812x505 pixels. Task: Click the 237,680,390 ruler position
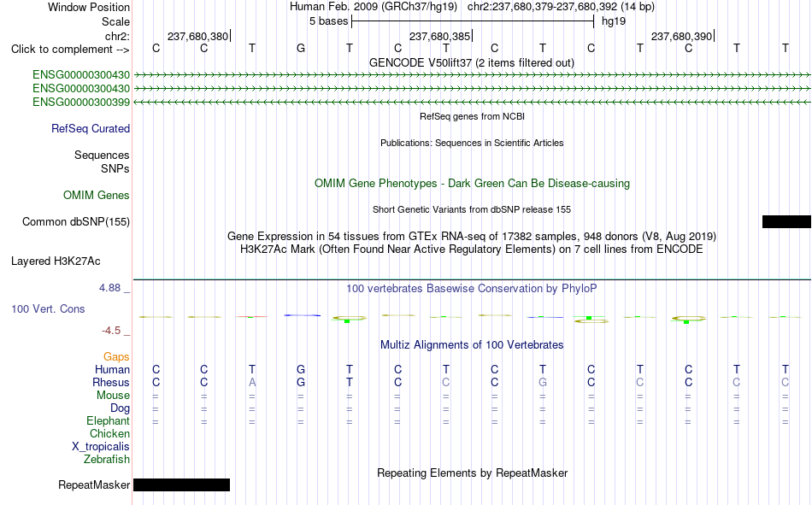tap(681, 36)
